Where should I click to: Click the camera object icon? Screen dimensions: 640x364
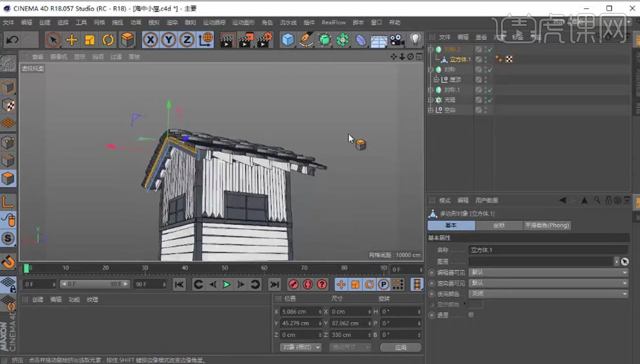[x=397, y=40]
